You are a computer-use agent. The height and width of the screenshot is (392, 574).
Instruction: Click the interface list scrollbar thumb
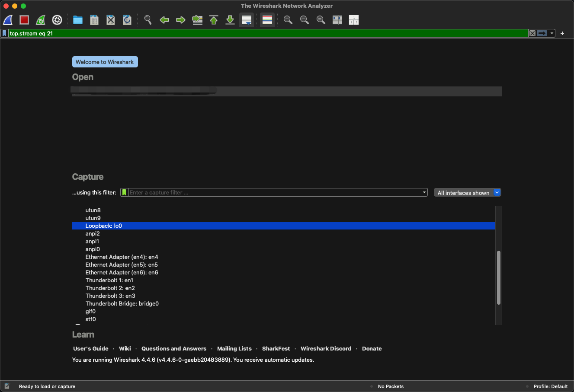coord(498,277)
